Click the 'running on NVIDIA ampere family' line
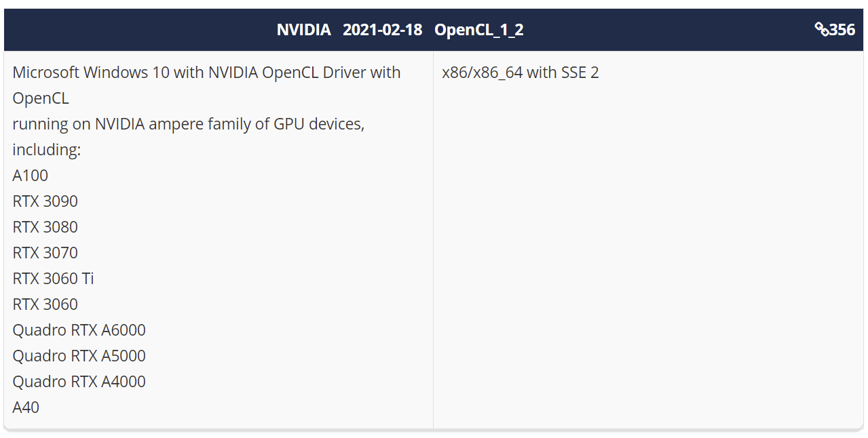Viewport: 868px width, 438px height. (188, 124)
